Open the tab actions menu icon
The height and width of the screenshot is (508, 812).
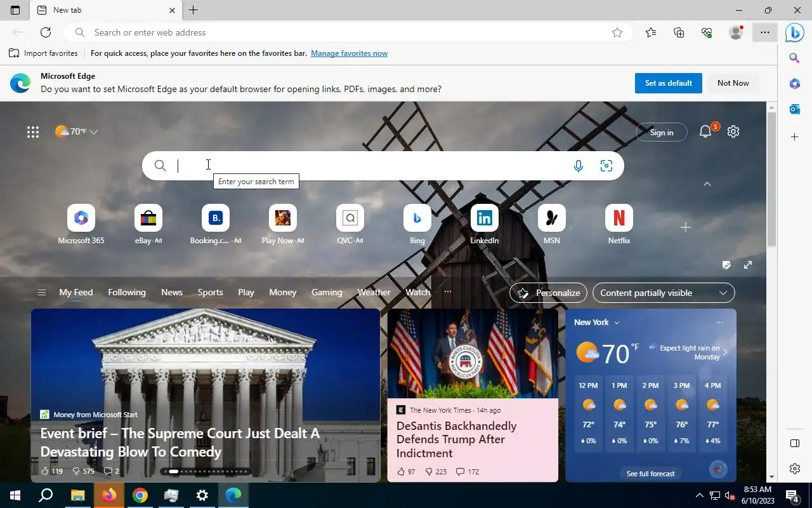(x=15, y=10)
